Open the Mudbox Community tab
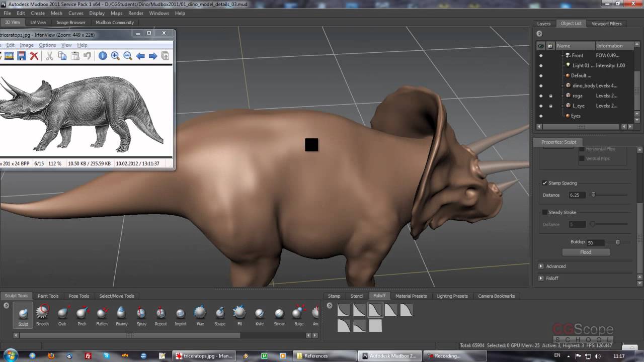This screenshot has height=362, width=644. 115,23
